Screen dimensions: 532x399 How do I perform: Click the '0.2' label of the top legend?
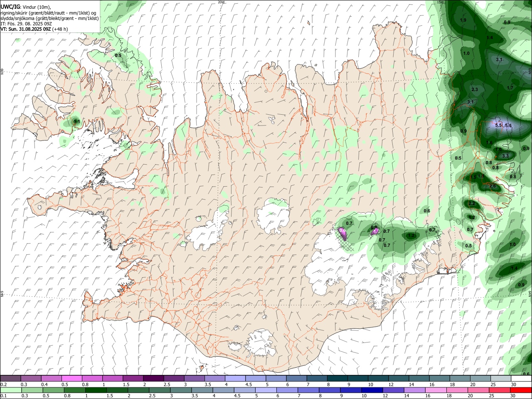pos(3,384)
